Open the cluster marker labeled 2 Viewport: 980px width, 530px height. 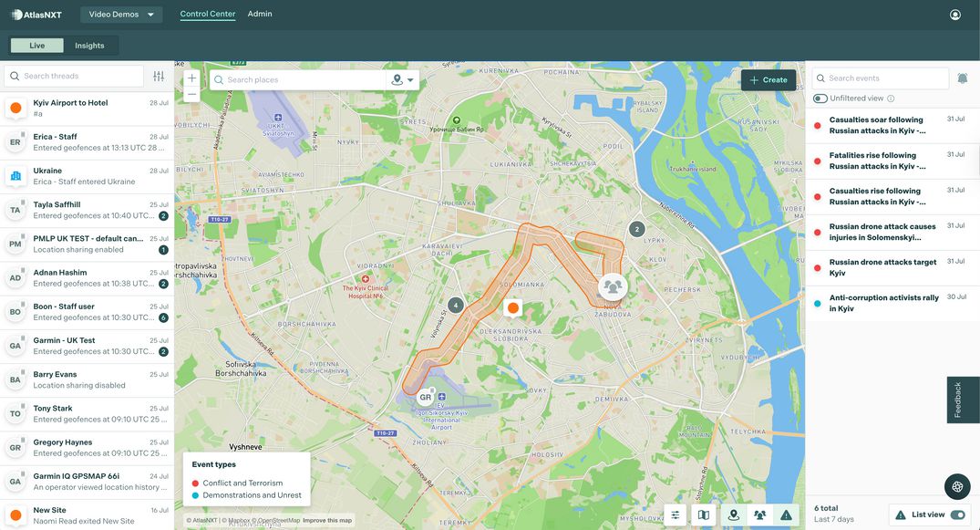tap(637, 229)
